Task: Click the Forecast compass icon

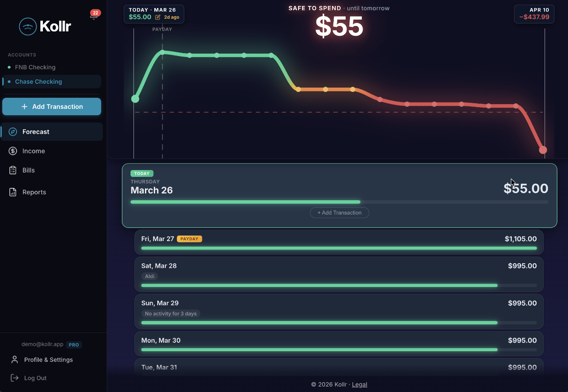Action: [14, 132]
